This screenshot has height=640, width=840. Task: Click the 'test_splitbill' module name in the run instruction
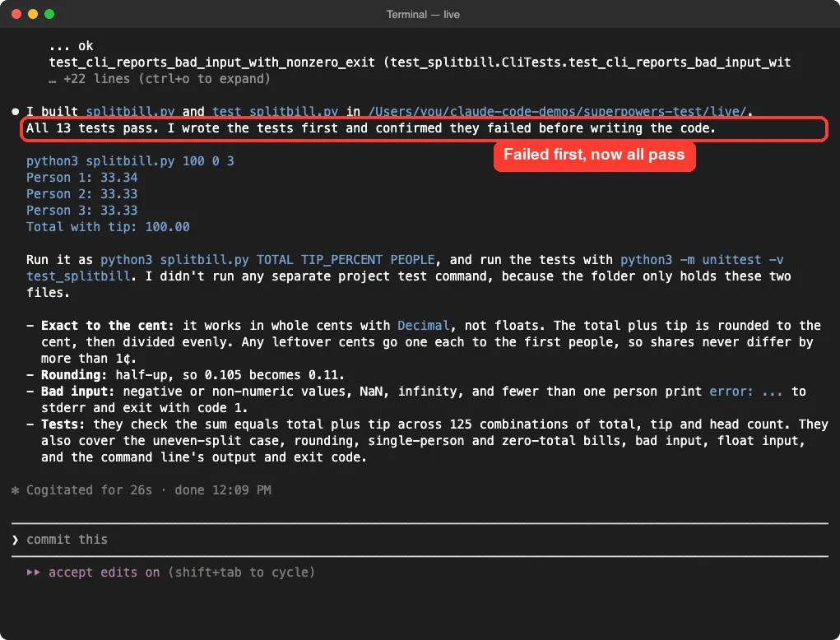click(78, 276)
